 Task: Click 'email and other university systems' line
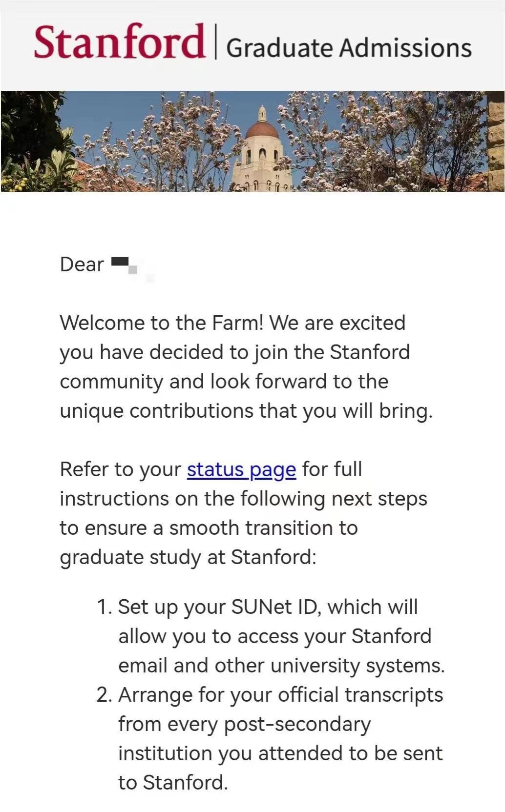click(281, 666)
